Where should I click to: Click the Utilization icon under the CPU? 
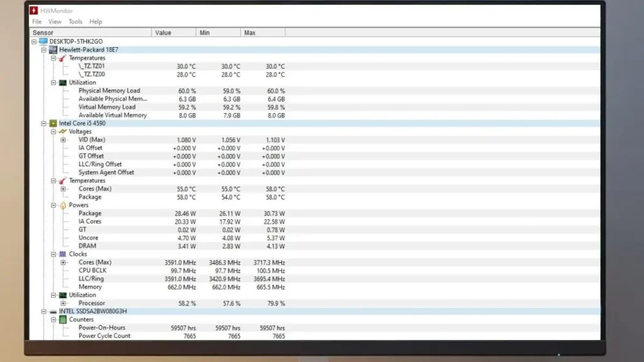[x=62, y=295]
